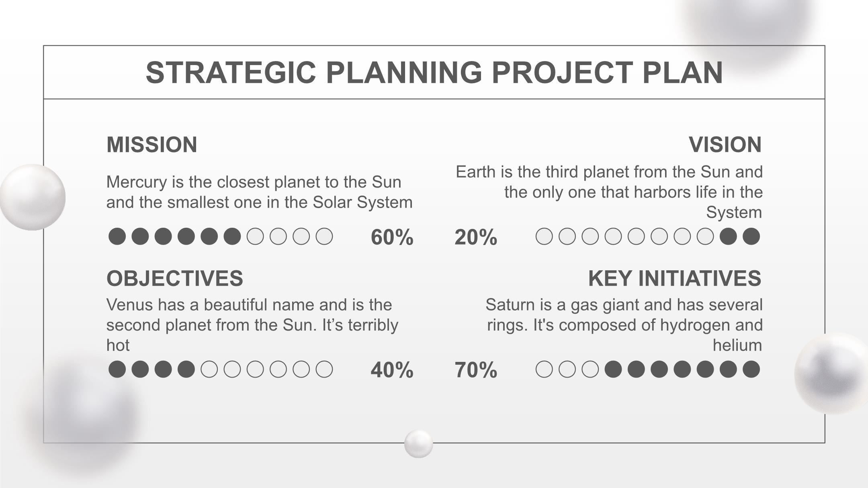Screen dimensions: 868x488
Task: Select the large pearl on the left border
Action: pos(33,197)
